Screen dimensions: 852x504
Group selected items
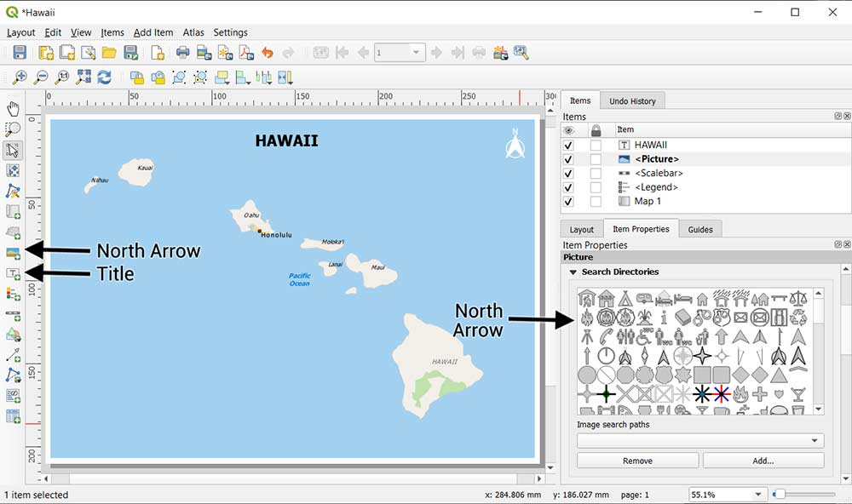(x=179, y=77)
